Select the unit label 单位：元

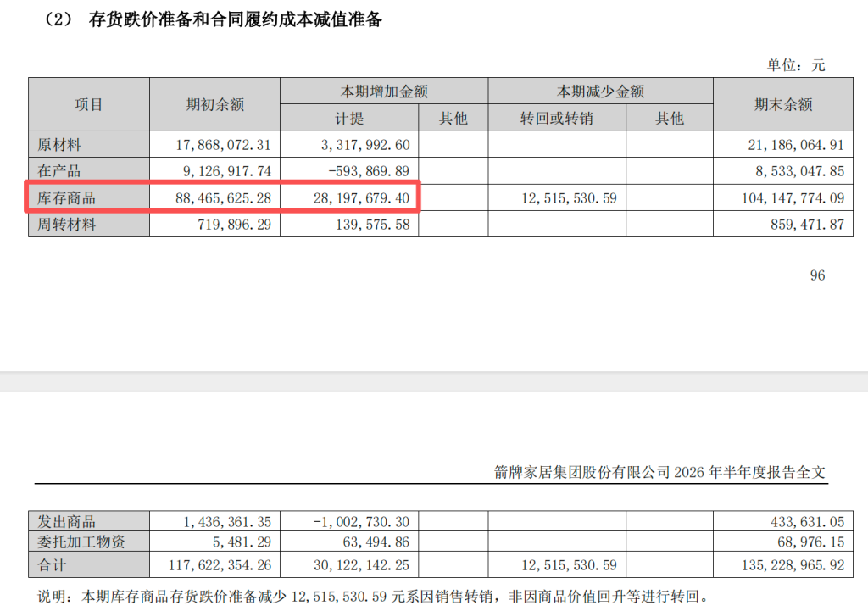click(x=795, y=65)
